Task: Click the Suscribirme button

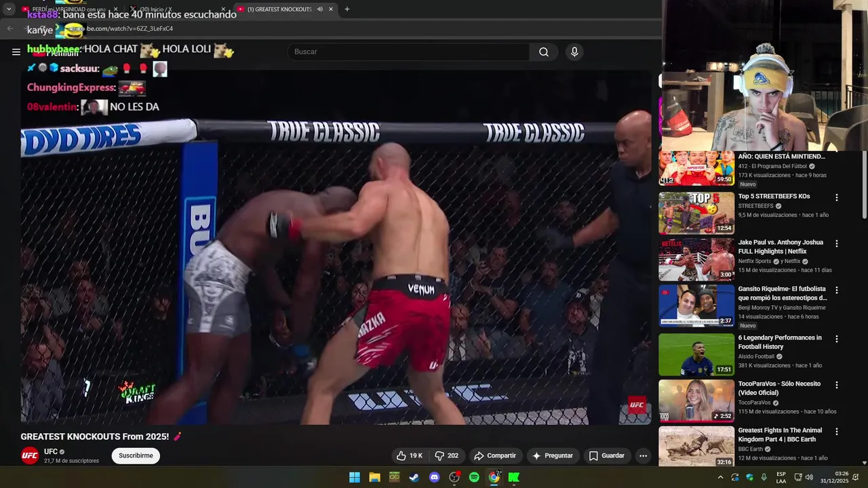Action: pyautogui.click(x=136, y=455)
